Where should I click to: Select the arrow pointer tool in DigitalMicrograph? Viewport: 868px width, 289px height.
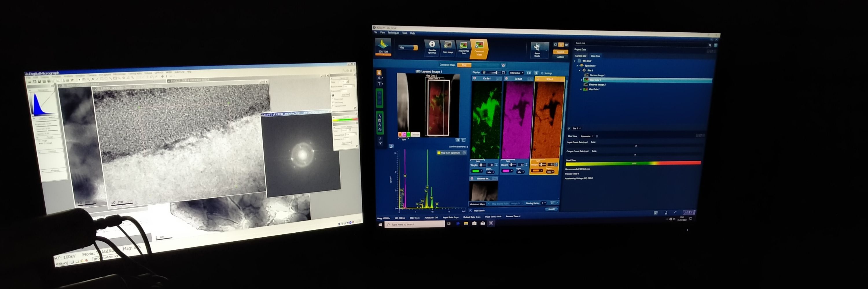[x=80, y=80]
